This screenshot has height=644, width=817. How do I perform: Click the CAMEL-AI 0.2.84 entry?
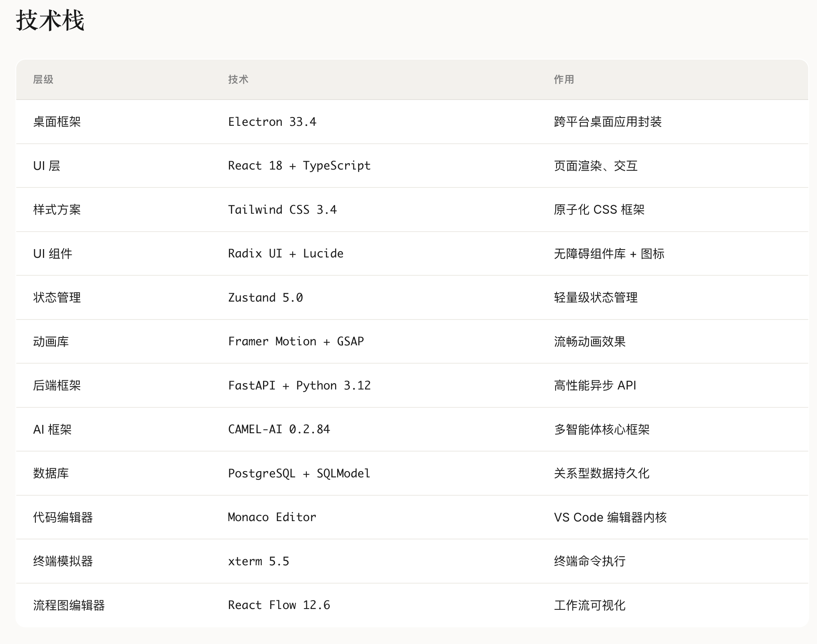click(x=279, y=429)
